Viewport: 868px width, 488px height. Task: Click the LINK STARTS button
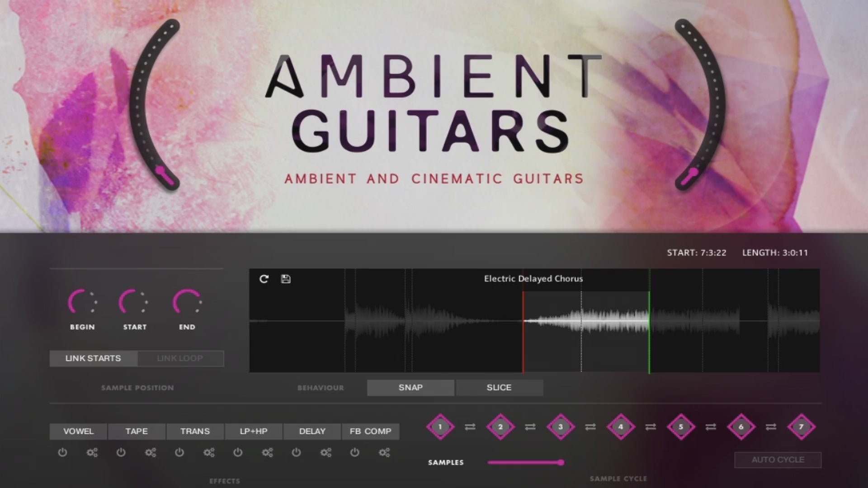click(x=93, y=358)
